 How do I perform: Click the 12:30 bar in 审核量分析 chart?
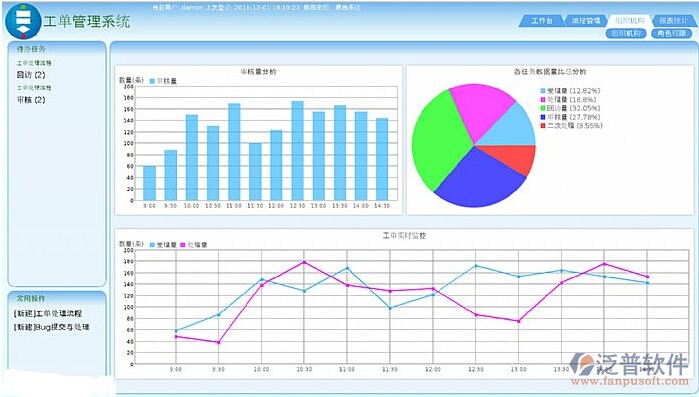(297, 151)
